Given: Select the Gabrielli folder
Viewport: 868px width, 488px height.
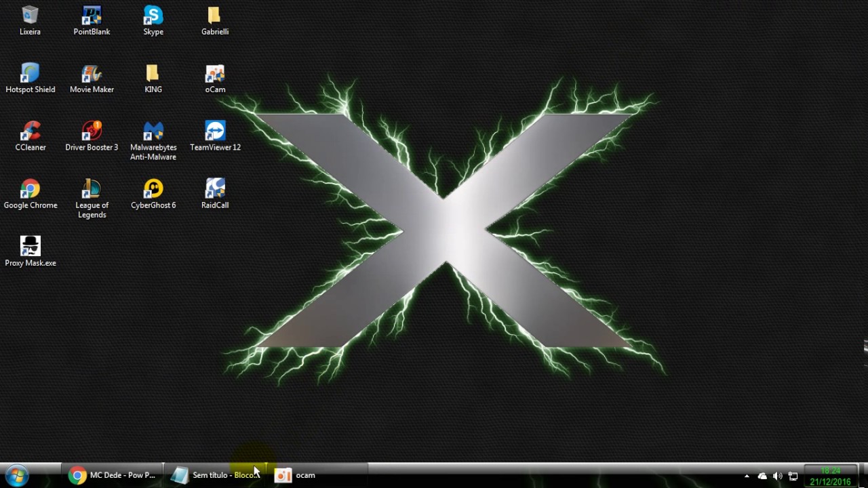Looking at the screenshot, I should 215,20.
